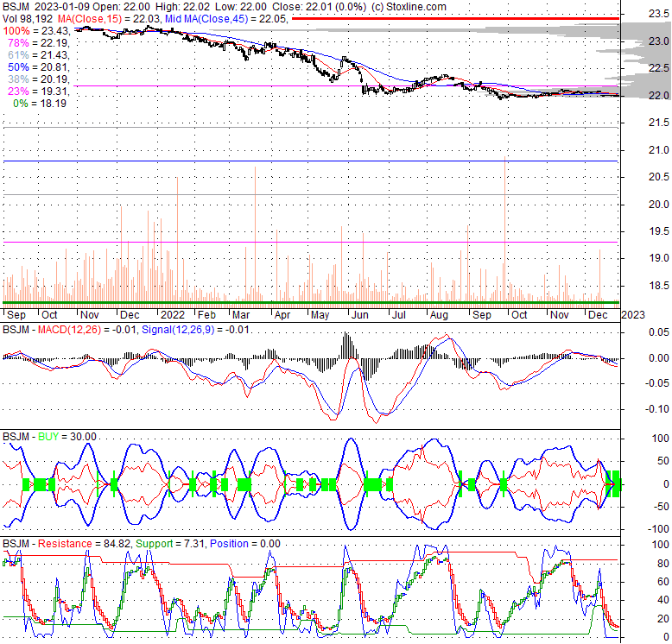Click the BSJM ticker symbol in header
The height and width of the screenshot is (644, 672).
coord(16,7)
